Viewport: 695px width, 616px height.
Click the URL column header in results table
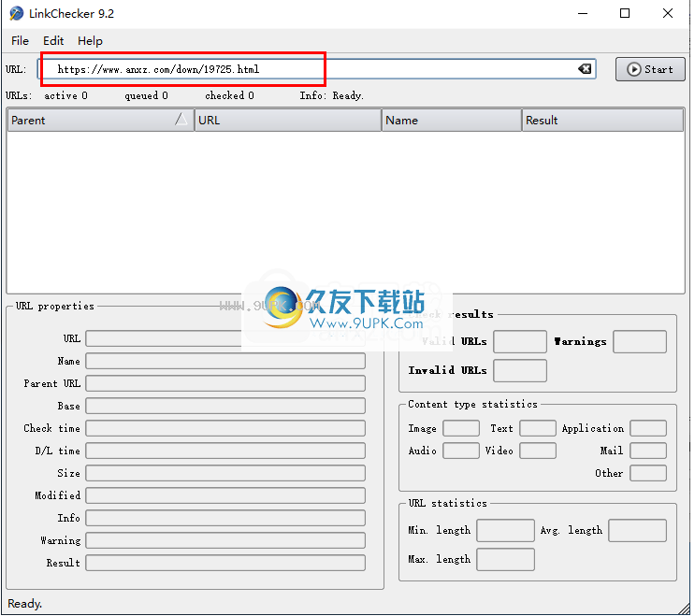pyautogui.click(x=288, y=120)
